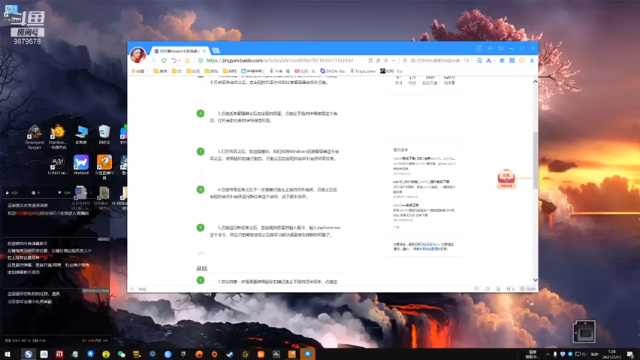Viewport: 640px width, 360px height.
Task: Open the Steam icon in the taskbar
Action: [230, 354]
